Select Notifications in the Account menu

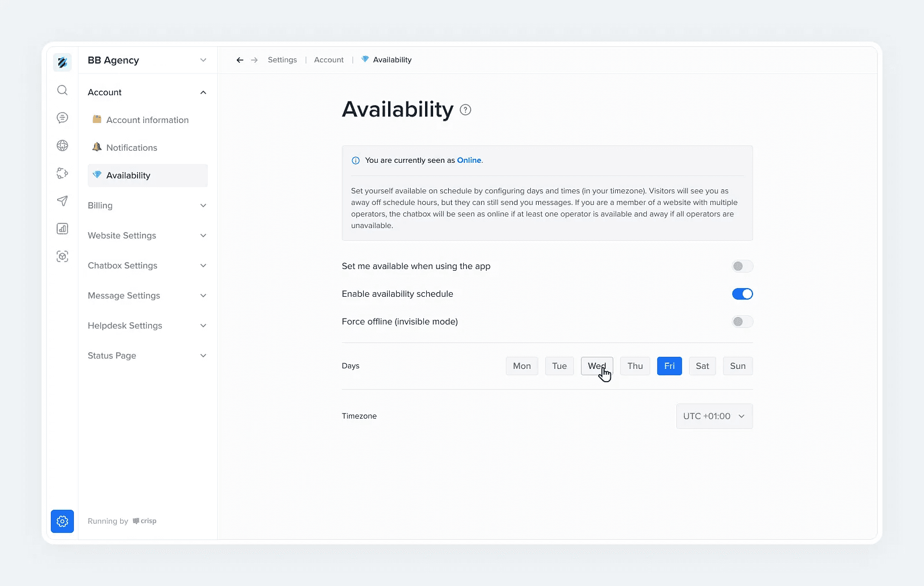[x=132, y=148]
